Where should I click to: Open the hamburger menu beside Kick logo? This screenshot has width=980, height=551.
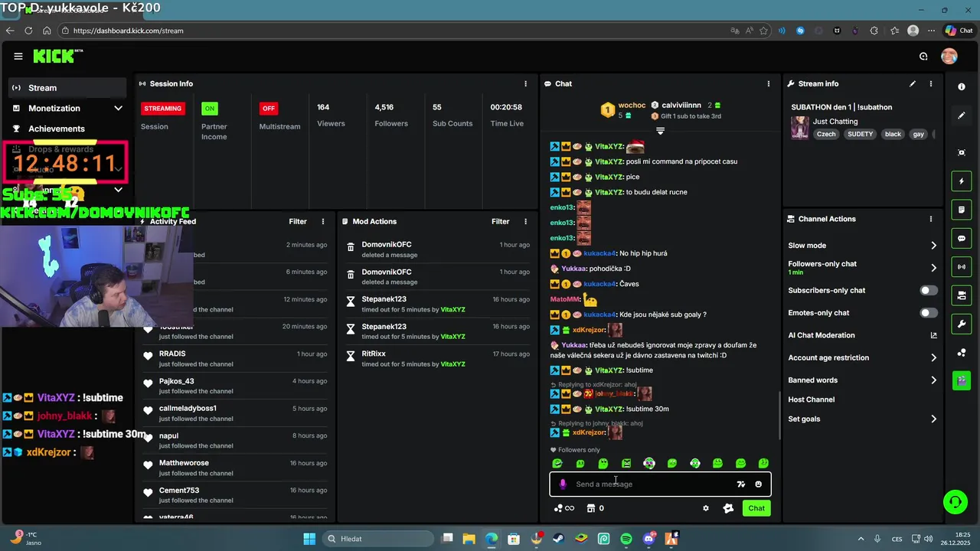pyautogui.click(x=18, y=56)
